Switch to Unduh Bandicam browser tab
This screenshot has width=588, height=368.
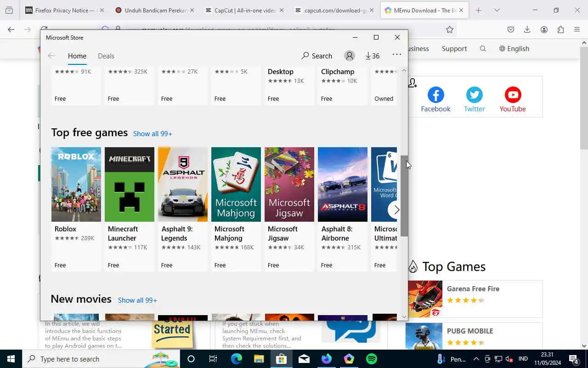tap(155, 10)
